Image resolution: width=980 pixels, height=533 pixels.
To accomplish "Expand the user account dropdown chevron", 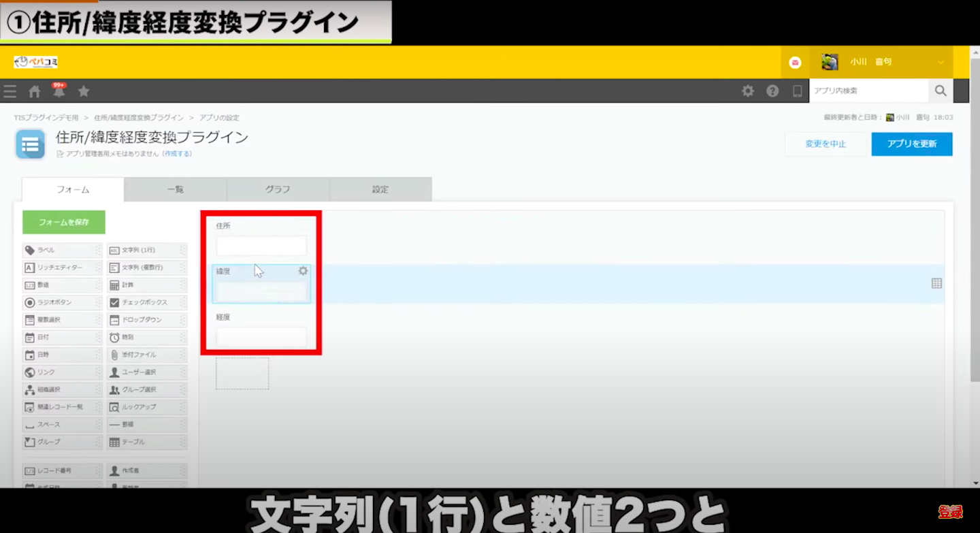I will pyautogui.click(x=941, y=63).
